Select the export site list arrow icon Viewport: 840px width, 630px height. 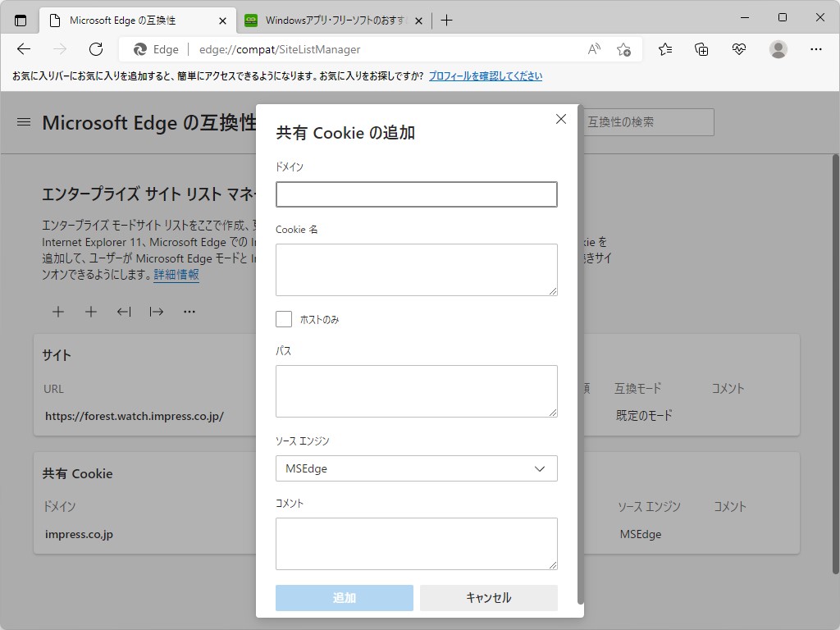[157, 312]
